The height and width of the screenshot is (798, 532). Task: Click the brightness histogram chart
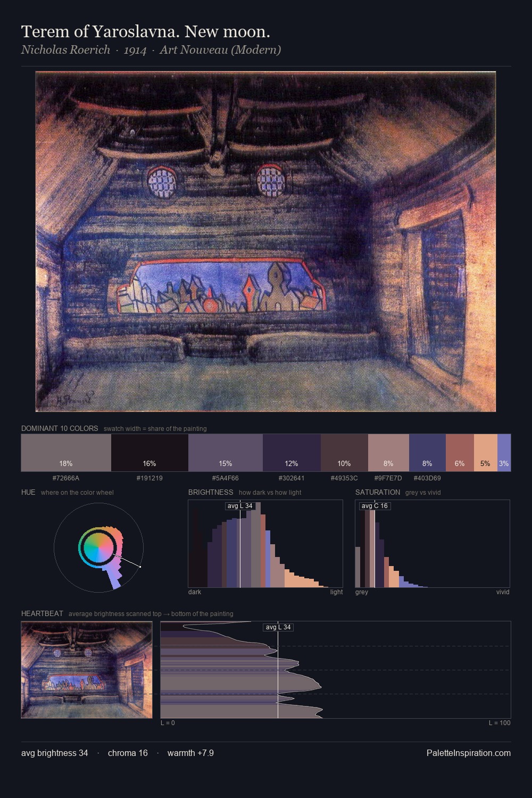coord(265,544)
